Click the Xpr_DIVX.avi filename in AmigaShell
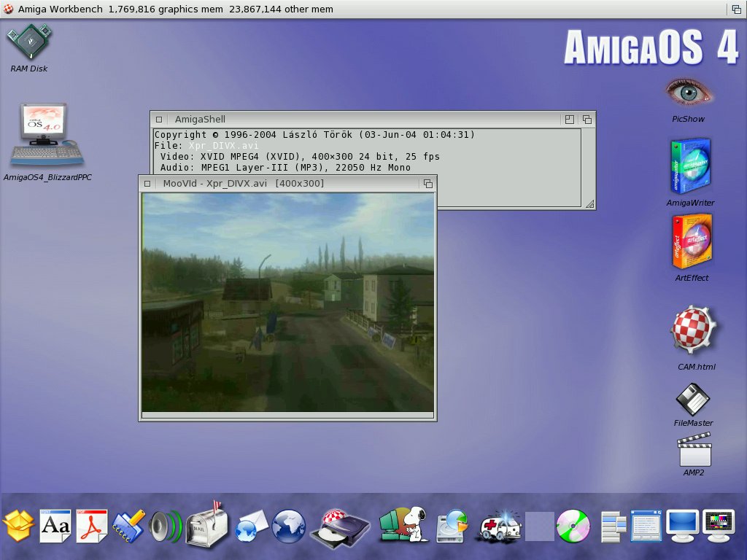Screen dimensions: 747x560 click(223, 146)
